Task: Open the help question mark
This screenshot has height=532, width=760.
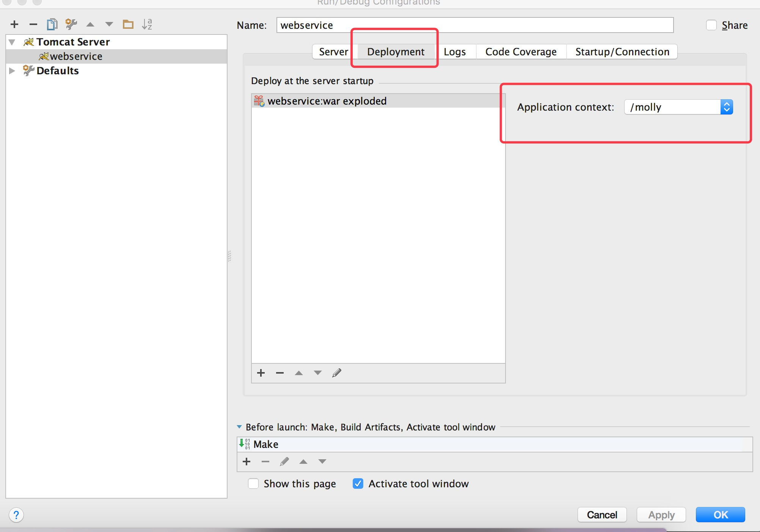Action: 16,515
